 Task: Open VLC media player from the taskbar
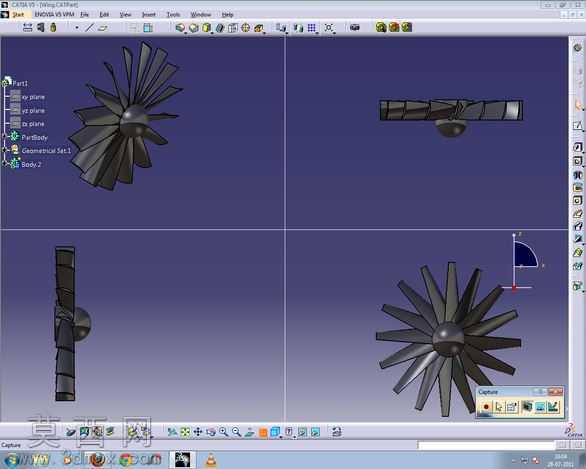point(211,460)
